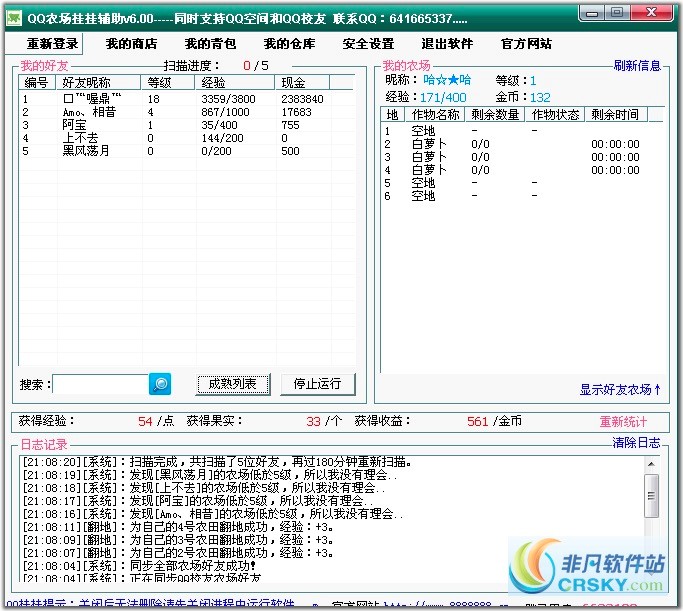Click 重新统计 link
Screen dimensions: 683x611
point(623,422)
